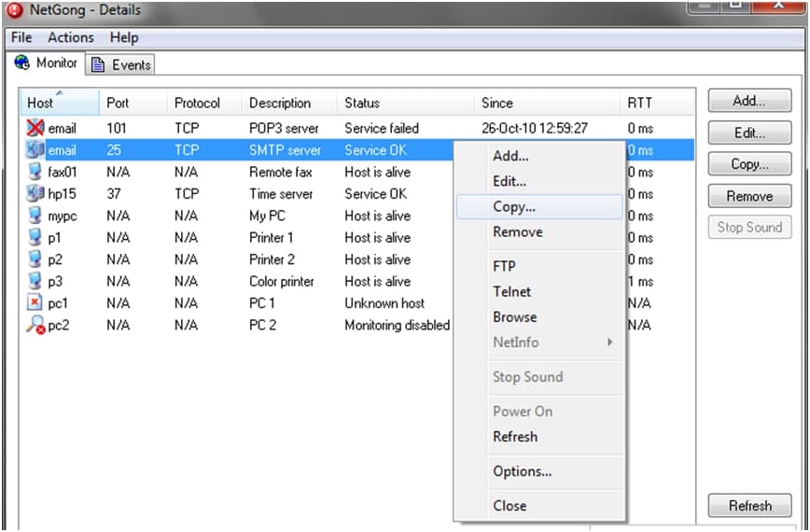Open the Actions menu
The image size is (810, 532).
(71, 37)
